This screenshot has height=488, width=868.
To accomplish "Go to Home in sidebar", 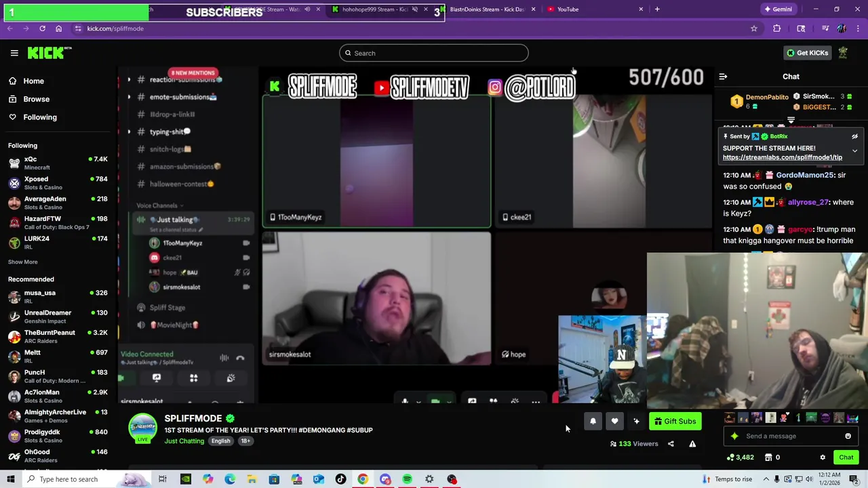I will 33,81.
